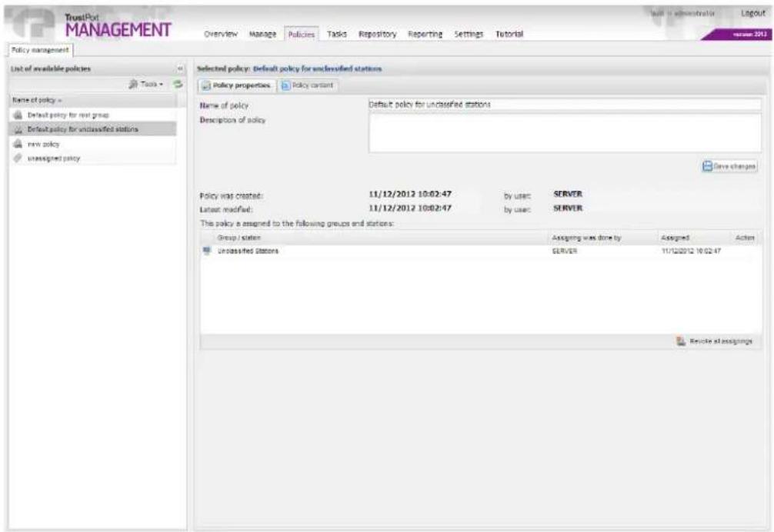
Task: Click the Revoke all assignings icon
Action: click(681, 341)
